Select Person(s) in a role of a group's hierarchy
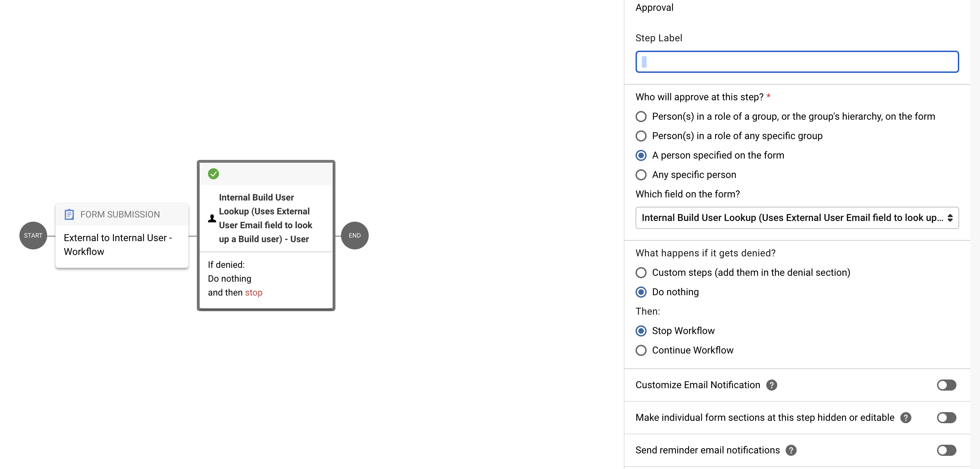 point(641,117)
